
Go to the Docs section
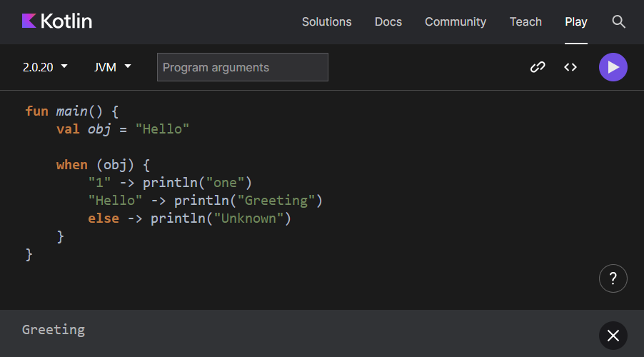(388, 21)
